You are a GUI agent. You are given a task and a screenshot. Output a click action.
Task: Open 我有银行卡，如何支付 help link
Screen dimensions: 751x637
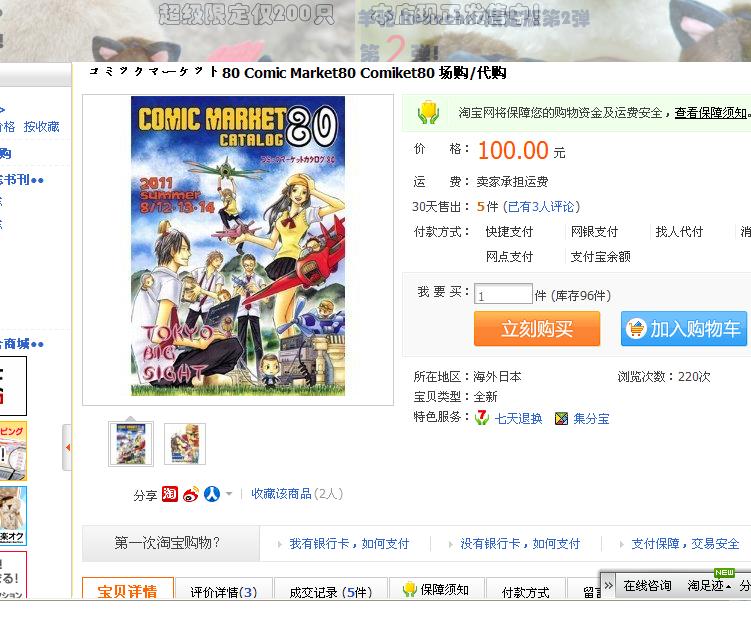pos(349,544)
